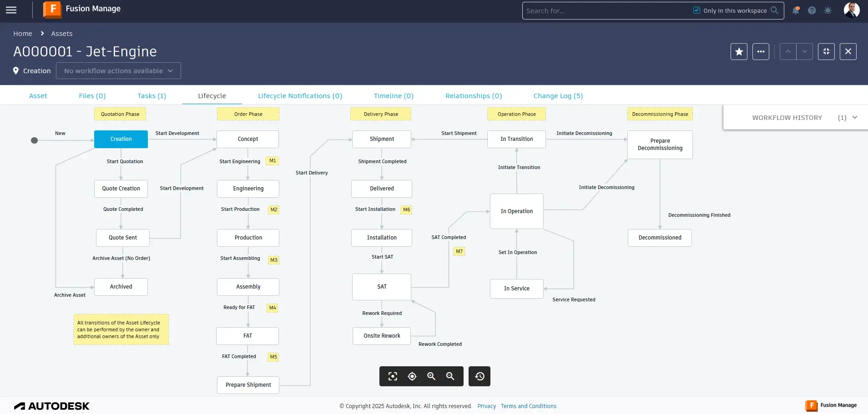Viewport: 868px width, 414px height.
Task: Toggle the Only in this workspace checkbox
Action: coord(697,10)
